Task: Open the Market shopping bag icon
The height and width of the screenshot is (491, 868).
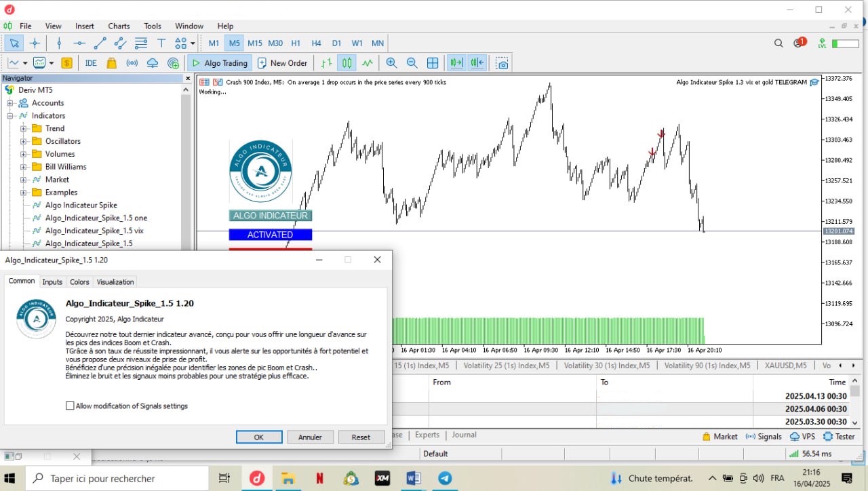Action: pos(111,63)
